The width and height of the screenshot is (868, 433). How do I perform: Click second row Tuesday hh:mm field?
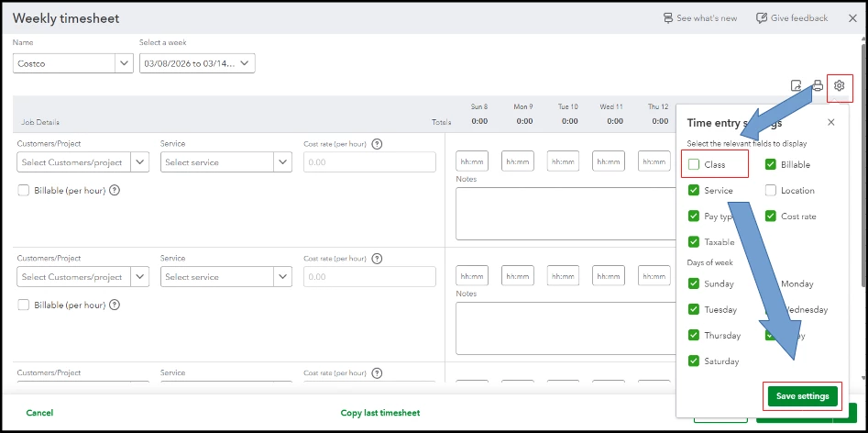pos(563,276)
